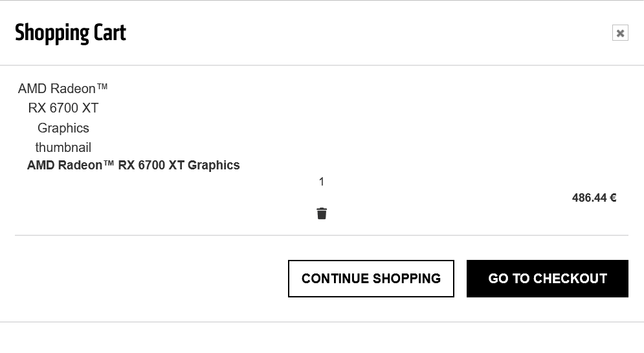Image resolution: width=644 pixels, height=353 pixels.
Task: Remove the product using the trash can icon
Action: click(x=322, y=213)
